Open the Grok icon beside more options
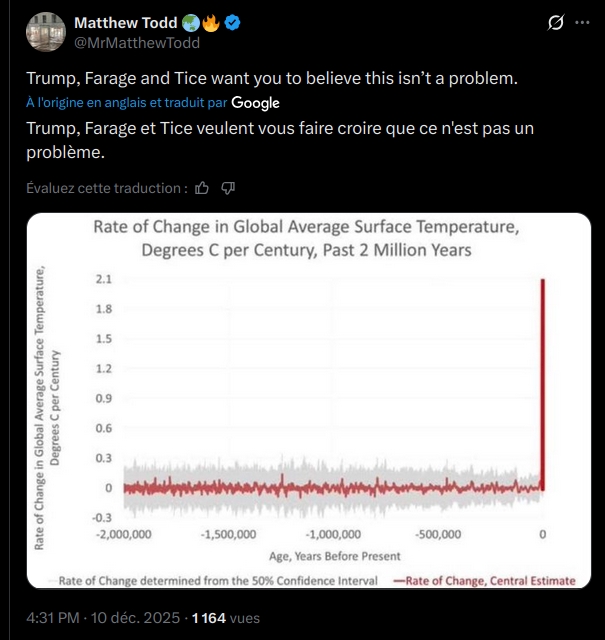The height and width of the screenshot is (640, 605). [558, 23]
